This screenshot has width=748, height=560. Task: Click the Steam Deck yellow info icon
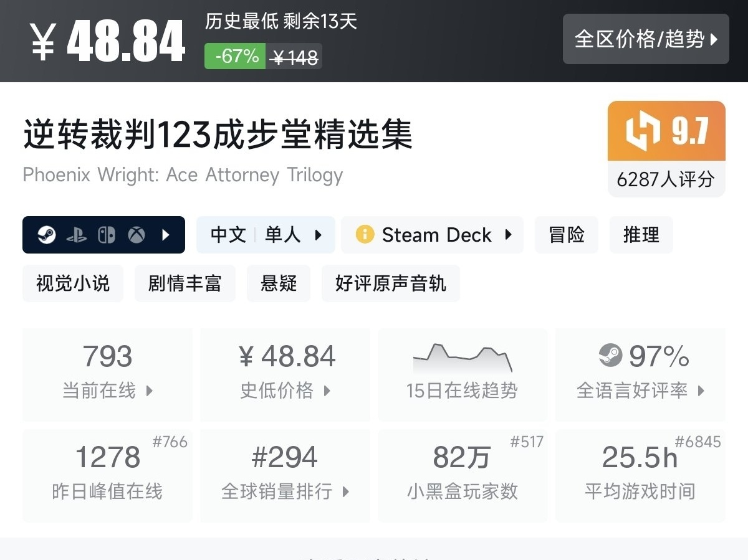pos(364,234)
